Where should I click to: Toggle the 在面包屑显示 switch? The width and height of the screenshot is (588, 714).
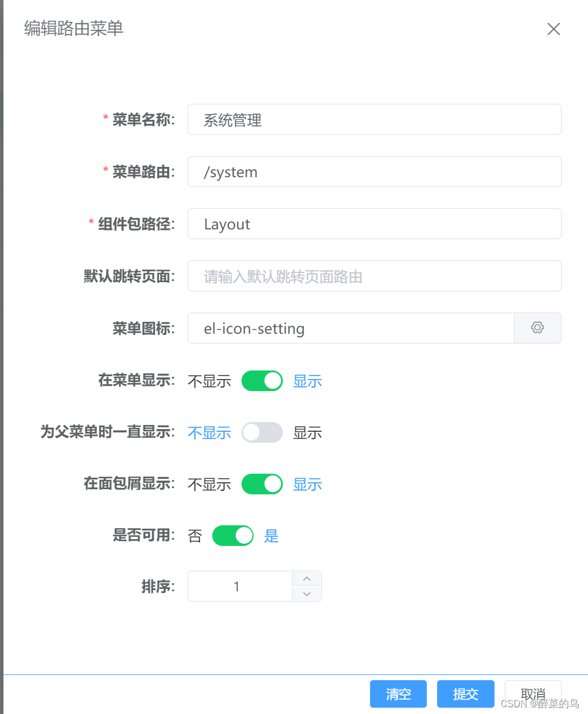click(x=262, y=484)
